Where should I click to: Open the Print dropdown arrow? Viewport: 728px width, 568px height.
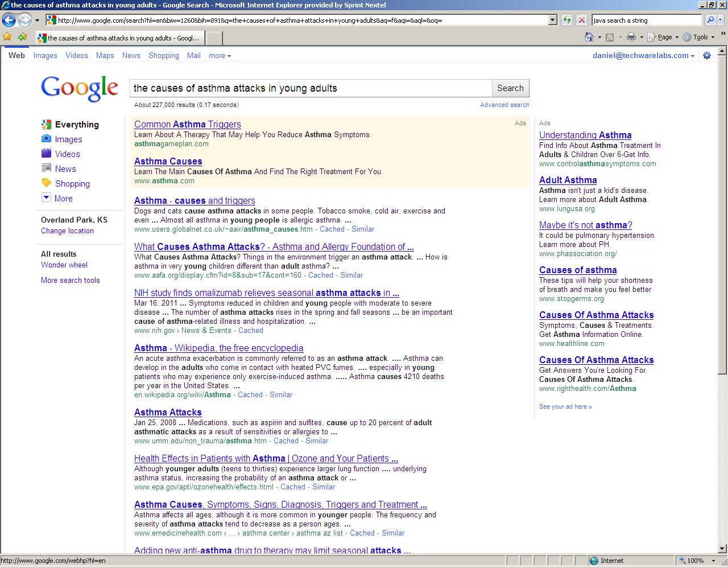pos(642,38)
